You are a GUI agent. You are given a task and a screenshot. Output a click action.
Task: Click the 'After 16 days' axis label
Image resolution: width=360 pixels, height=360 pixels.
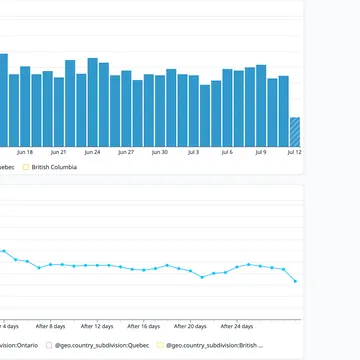pos(144,326)
